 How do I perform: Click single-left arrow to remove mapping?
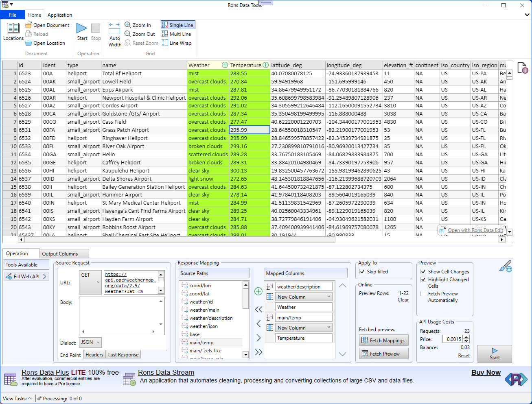coord(258,324)
